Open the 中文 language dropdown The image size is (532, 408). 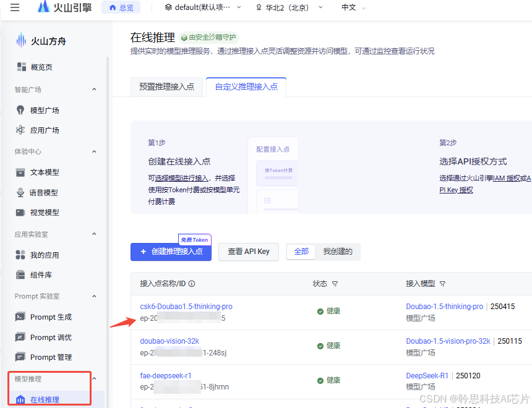353,7
